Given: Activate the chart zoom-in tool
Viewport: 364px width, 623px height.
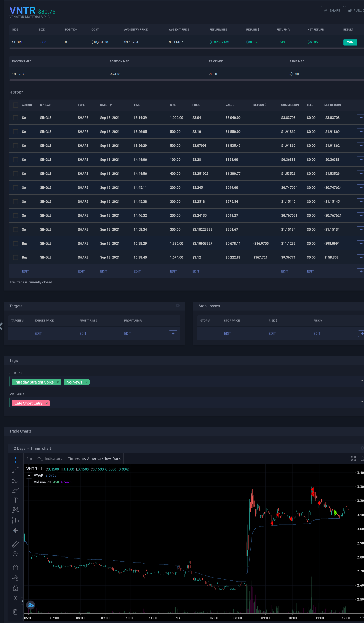Looking at the screenshot, I should [x=15, y=554].
